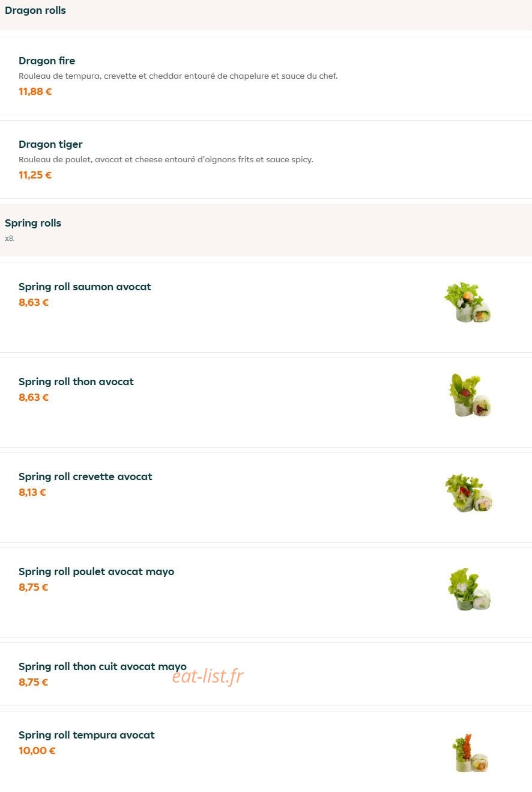View the Spring roll poulet avocat mayo image
The height and width of the screenshot is (792, 532).
pyautogui.click(x=469, y=589)
